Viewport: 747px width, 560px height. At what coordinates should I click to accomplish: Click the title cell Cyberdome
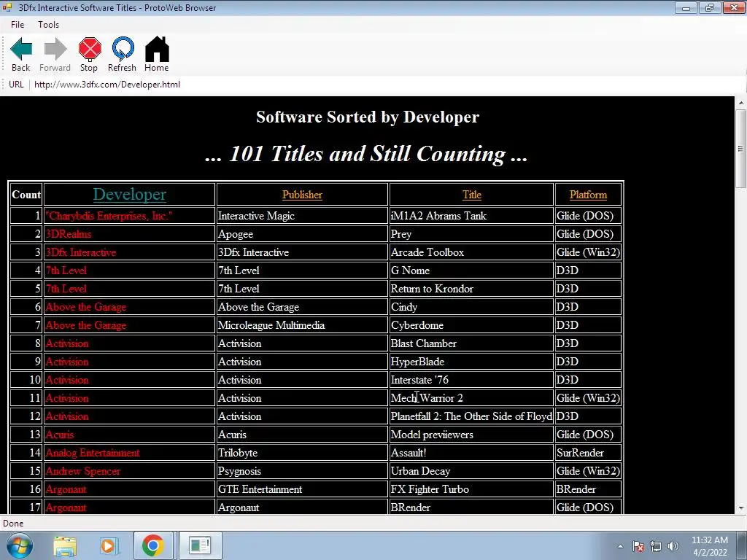point(471,325)
